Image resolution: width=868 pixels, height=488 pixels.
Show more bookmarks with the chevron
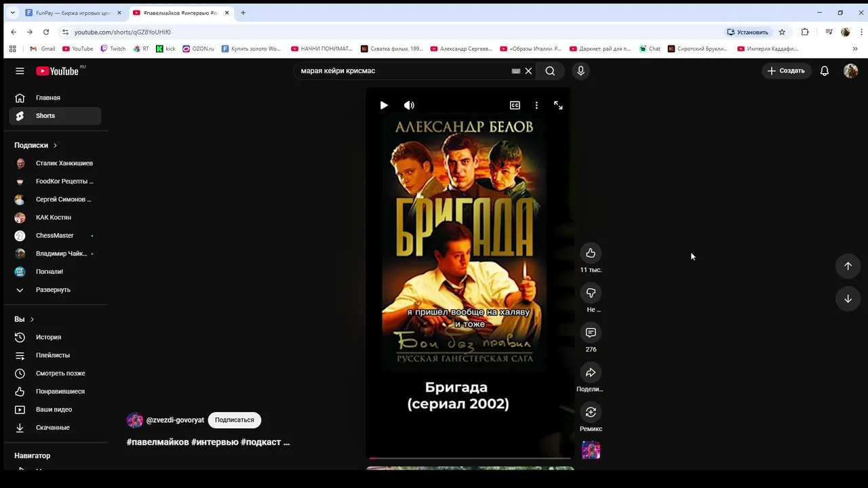coord(855,49)
